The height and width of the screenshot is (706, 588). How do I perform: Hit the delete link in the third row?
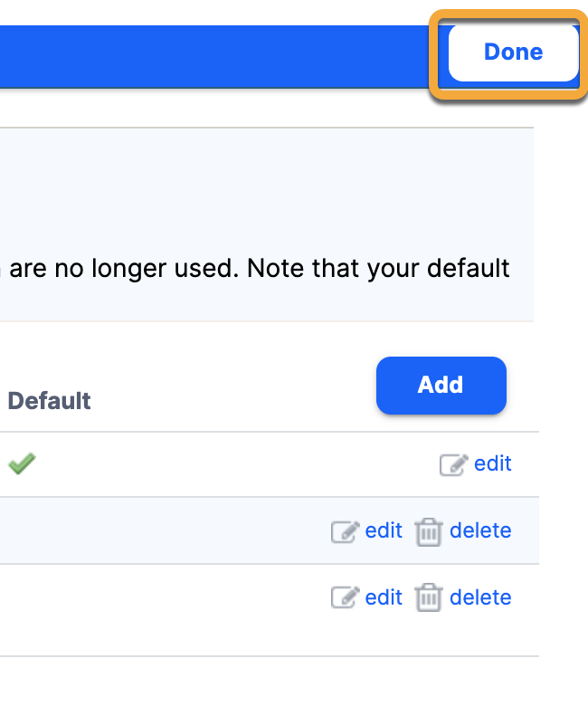click(x=480, y=597)
